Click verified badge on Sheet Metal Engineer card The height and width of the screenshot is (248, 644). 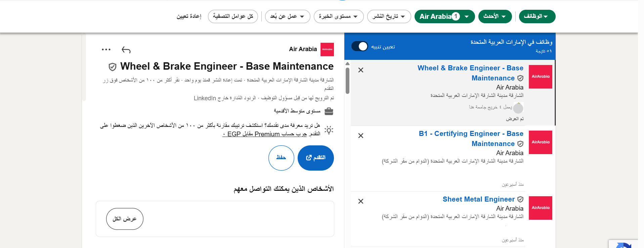pyautogui.click(x=520, y=200)
